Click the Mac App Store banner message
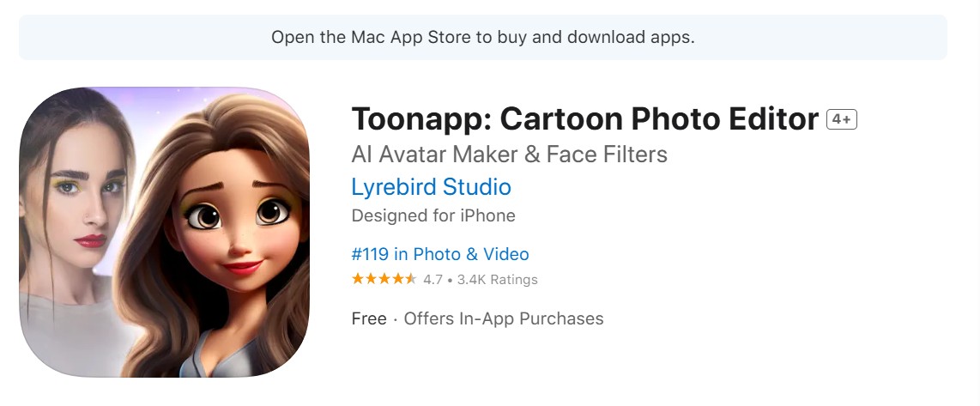Viewport: 980px width, 406px height. coord(482,37)
